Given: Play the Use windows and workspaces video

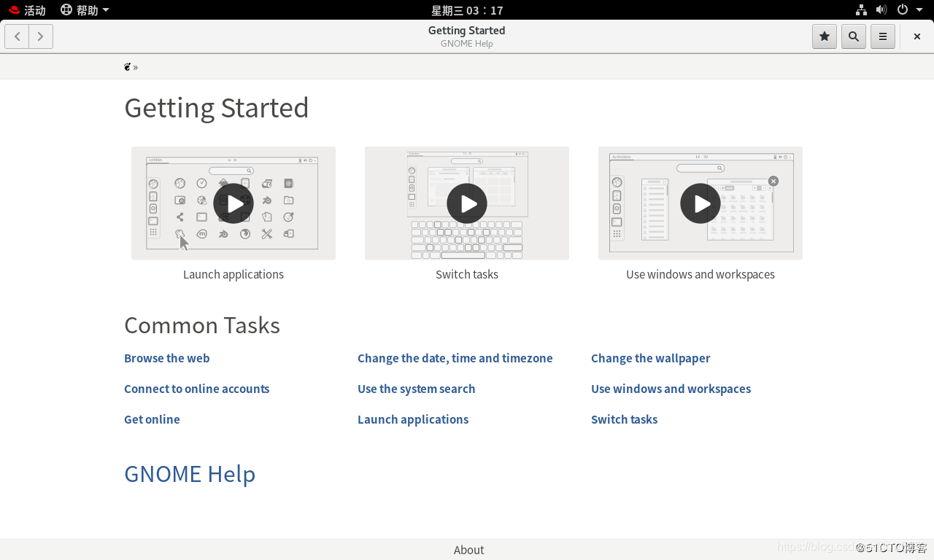Looking at the screenshot, I should (x=700, y=203).
